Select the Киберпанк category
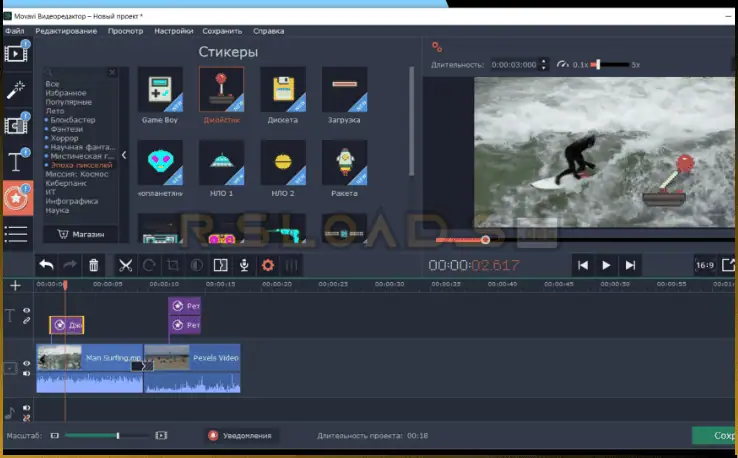Viewport: 738px width, 458px height. point(66,183)
